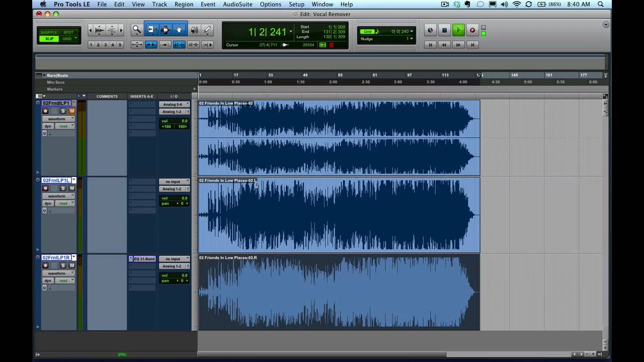644x362 pixels.
Task: Enable Grid edit mode
Action: click(x=68, y=39)
